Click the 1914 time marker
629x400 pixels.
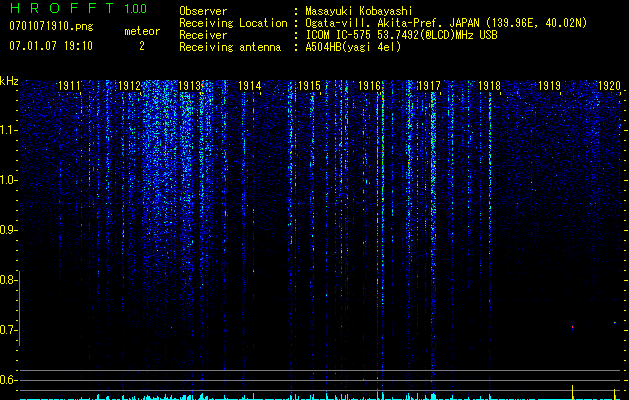(x=250, y=86)
